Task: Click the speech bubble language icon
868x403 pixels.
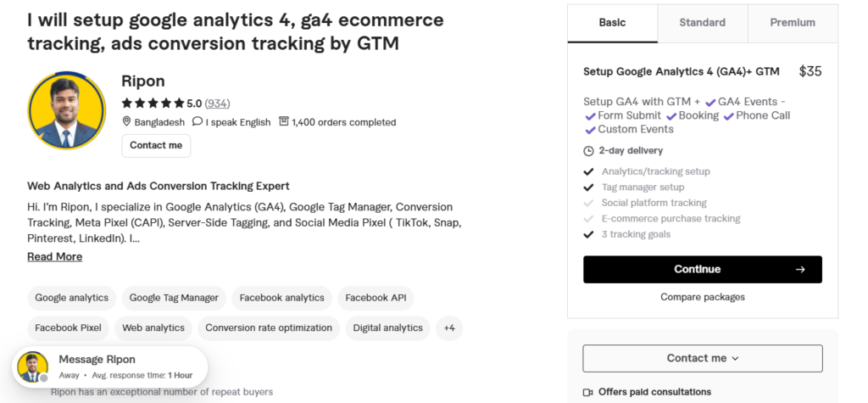Action: pos(198,121)
